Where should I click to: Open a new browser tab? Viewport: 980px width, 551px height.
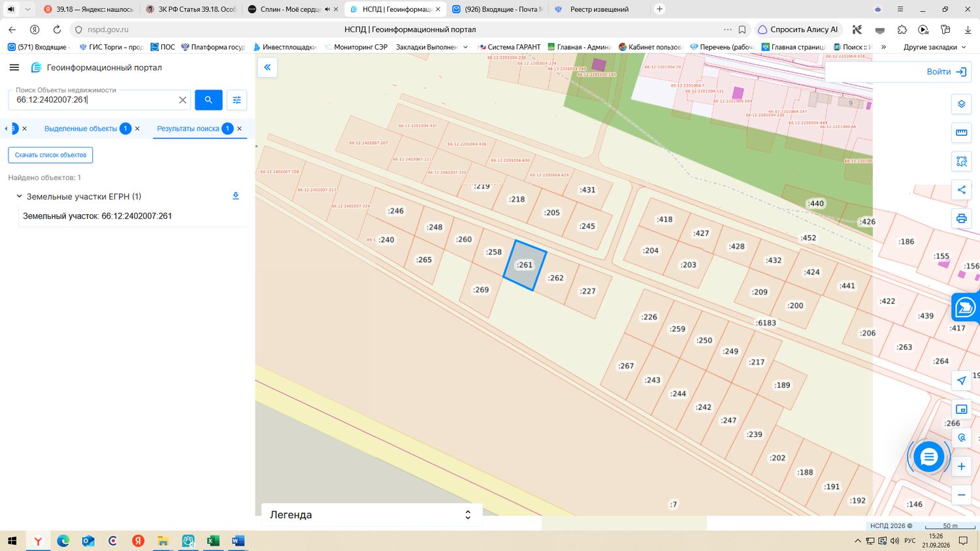660,9
